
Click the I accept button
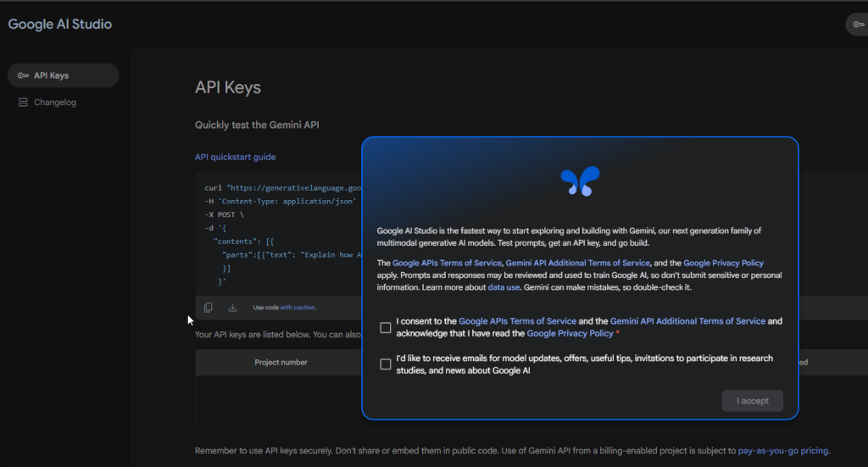click(753, 401)
